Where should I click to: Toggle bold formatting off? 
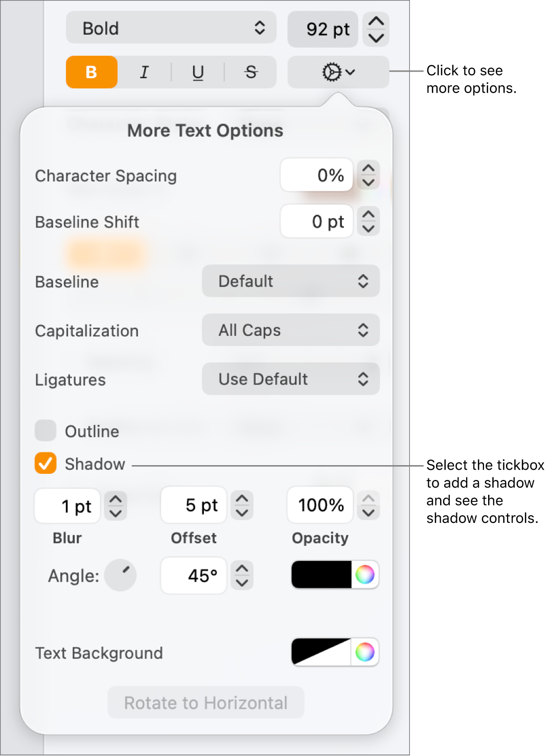[91, 72]
